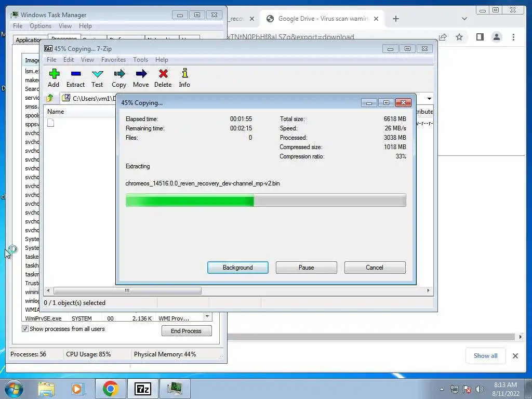Open Task Manager File menu

(x=18, y=26)
